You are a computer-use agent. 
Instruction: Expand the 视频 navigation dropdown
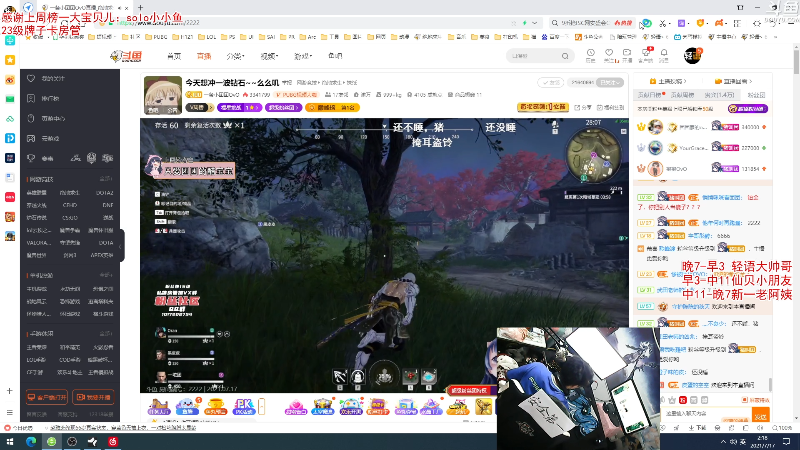(269, 56)
